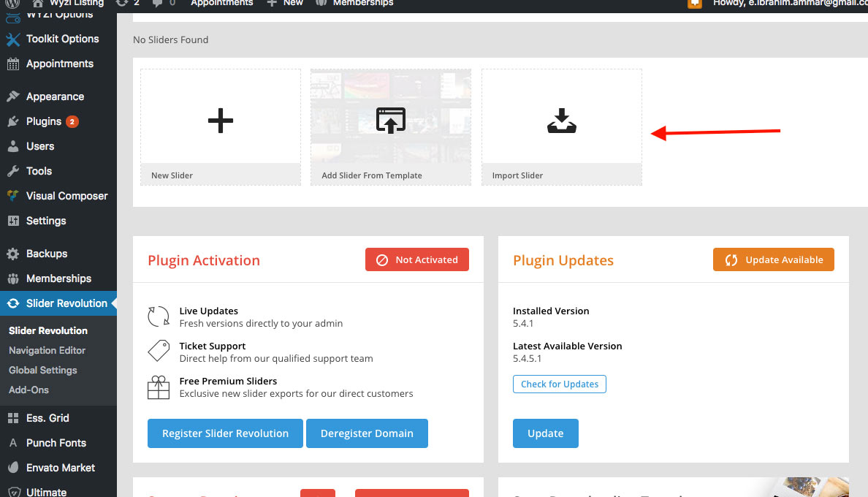The height and width of the screenshot is (497, 868).
Task: Click the New Slider label
Action: [172, 175]
